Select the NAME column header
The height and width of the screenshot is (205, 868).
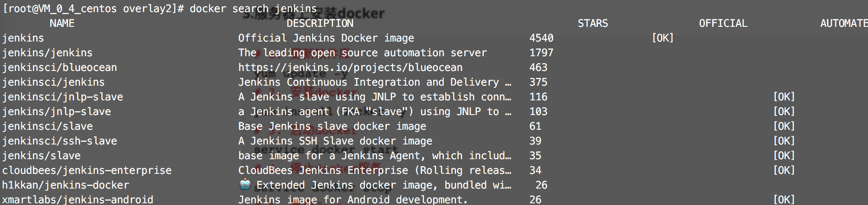pyautogui.click(x=62, y=23)
